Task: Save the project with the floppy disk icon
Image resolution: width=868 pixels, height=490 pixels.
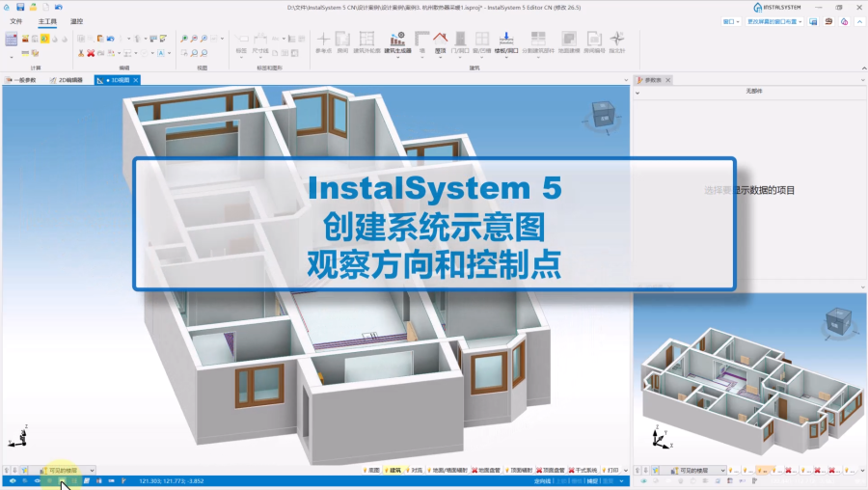Action: [x=20, y=7]
